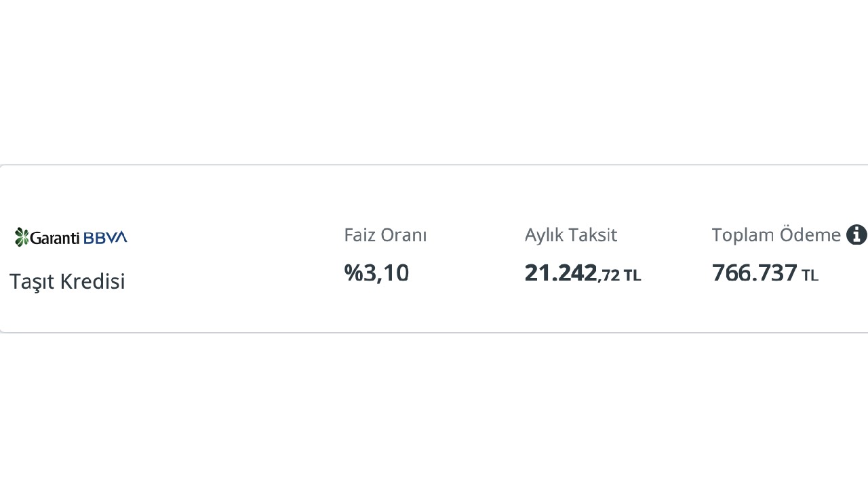868x488 pixels.
Task: Select the 766.737 total payment amount
Action: pos(754,272)
